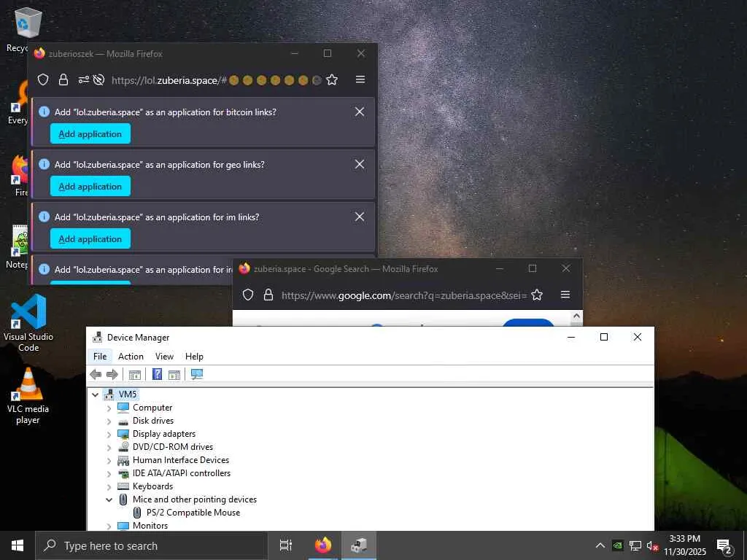Collapse the VM5 root node
Viewport: 747px width, 560px height.
point(96,394)
